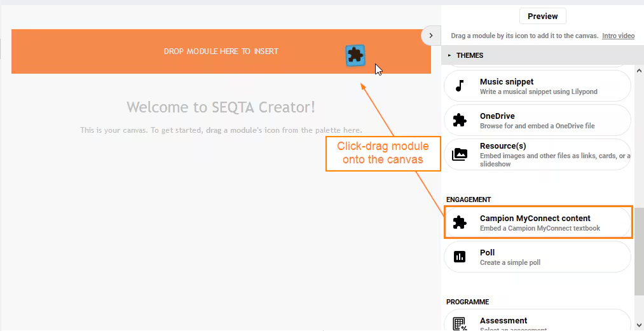Screen dimensions: 644x331
Task: Click 'Write a musical snippet using Lilypond' text
Action: pyautogui.click(x=539, y=91)
